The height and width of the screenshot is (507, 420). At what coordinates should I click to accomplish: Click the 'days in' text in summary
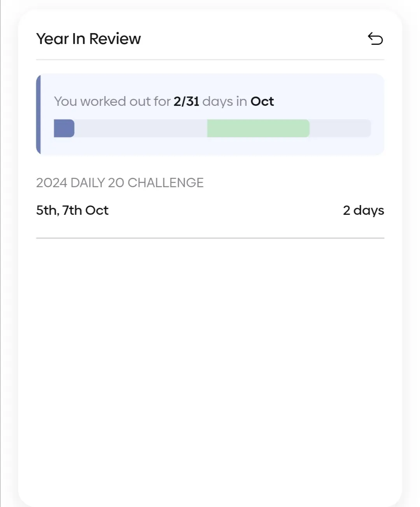point(224,102)
